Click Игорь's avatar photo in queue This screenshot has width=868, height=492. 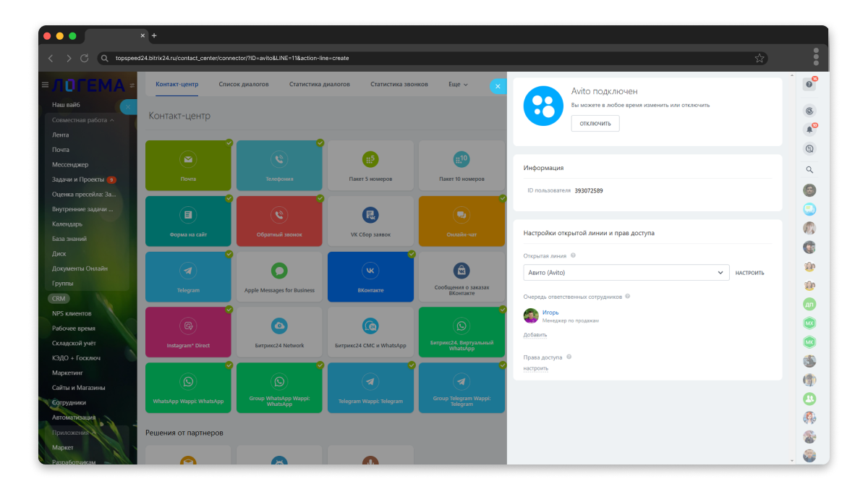click(531, 315)
